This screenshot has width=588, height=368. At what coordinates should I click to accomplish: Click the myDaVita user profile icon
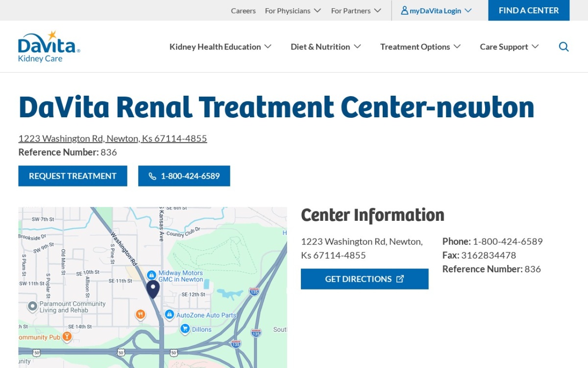pyautogui.click(x=404, y=10)
